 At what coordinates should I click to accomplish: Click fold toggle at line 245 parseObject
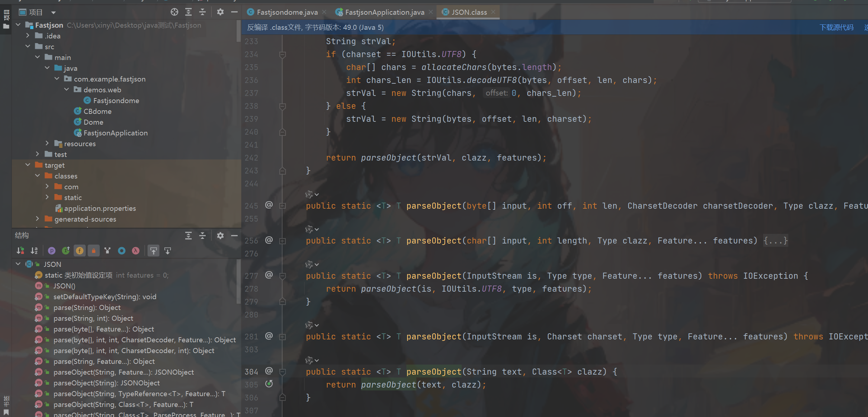[x=283, y=206]
